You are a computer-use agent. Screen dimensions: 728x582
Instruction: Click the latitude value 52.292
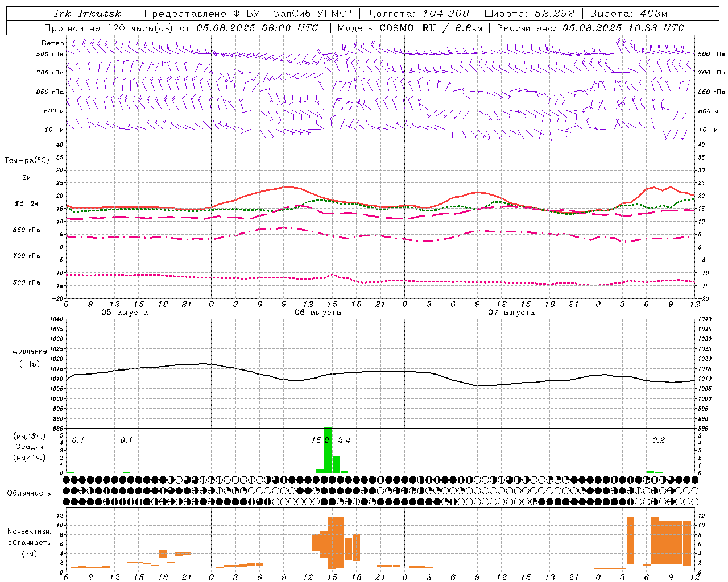click(x=555, y=14)
